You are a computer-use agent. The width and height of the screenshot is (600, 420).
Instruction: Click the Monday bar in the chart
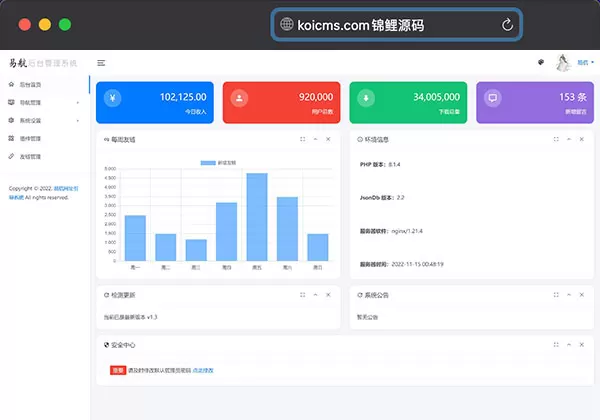pos(135,238)
